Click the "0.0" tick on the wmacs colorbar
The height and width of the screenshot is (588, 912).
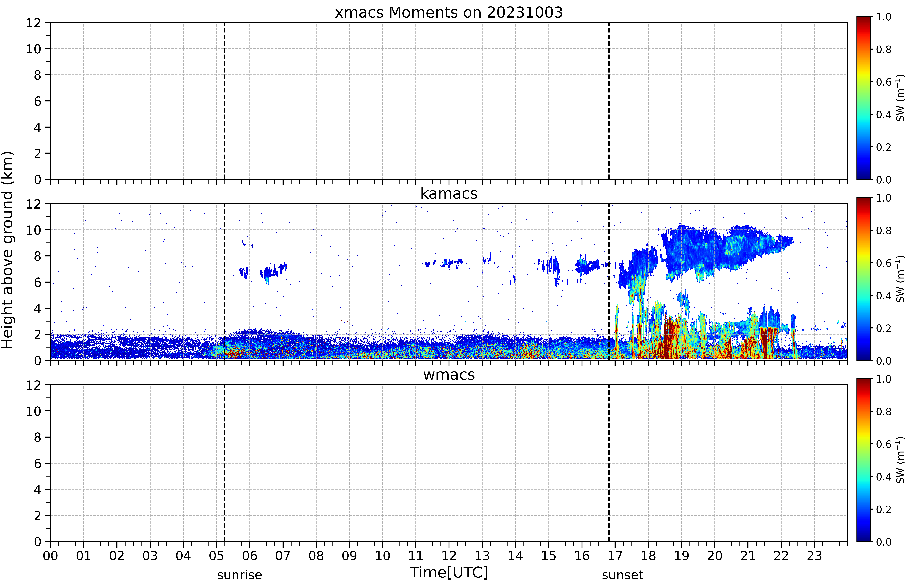[x=884, y=542]
